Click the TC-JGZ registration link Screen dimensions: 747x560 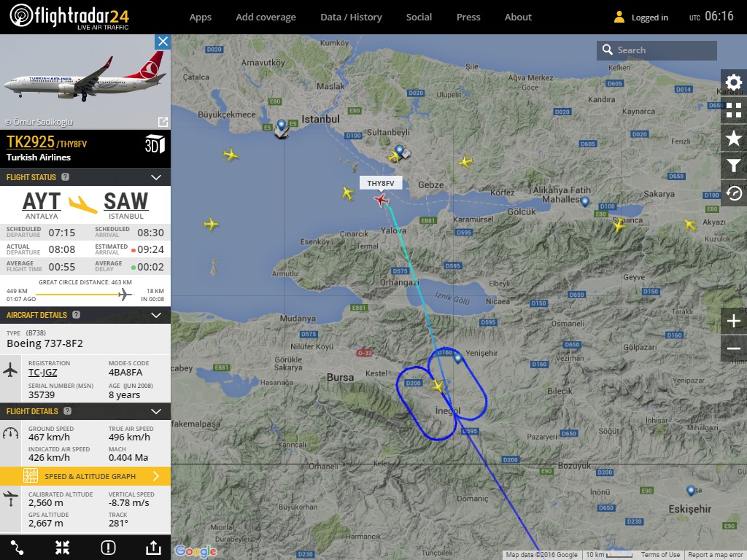[x=42, y=373]
